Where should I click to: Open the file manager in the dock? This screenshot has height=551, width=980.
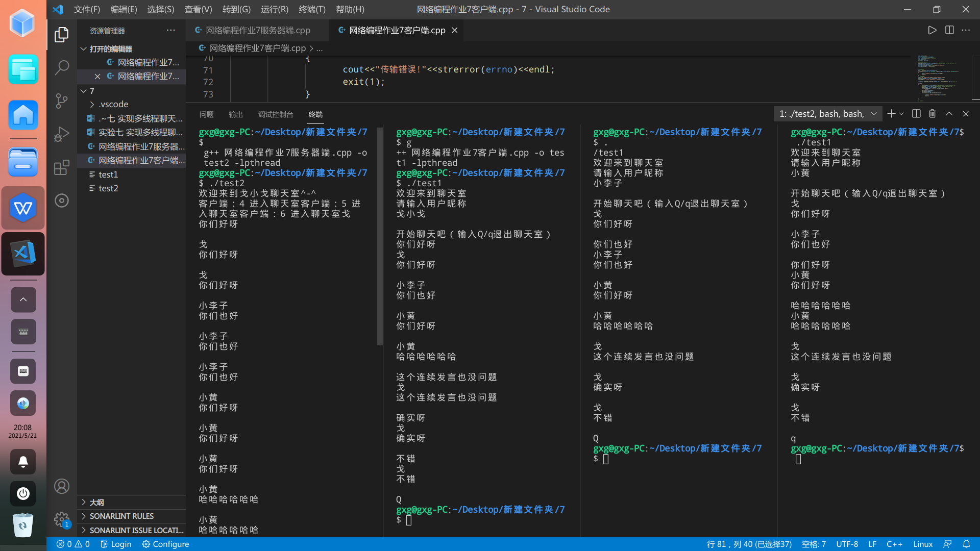coord(23,162)
